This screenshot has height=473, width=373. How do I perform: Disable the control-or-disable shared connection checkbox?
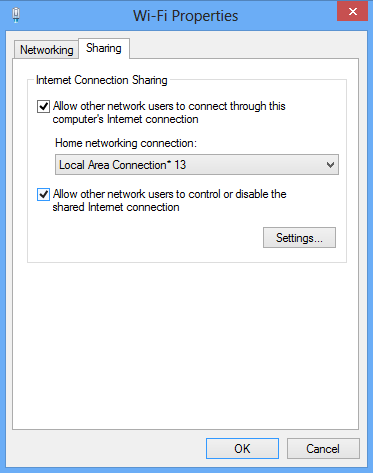click(x=43, y=194)
